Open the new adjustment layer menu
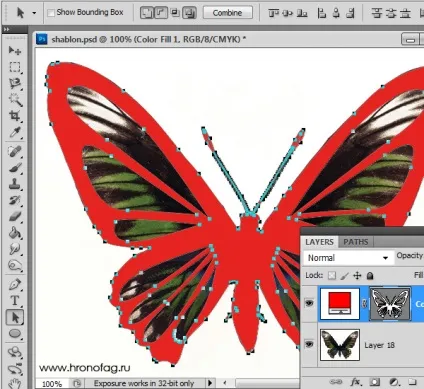 395,382
